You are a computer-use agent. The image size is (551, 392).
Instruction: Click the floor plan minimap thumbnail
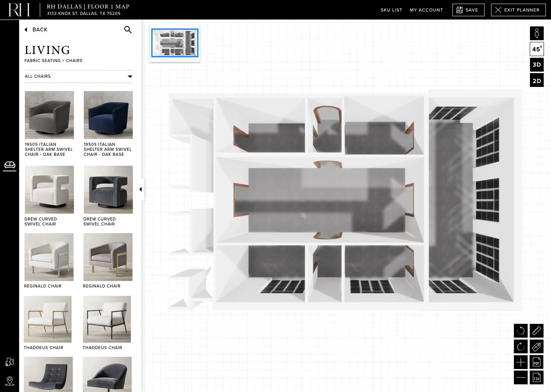(x=175, y=43)
